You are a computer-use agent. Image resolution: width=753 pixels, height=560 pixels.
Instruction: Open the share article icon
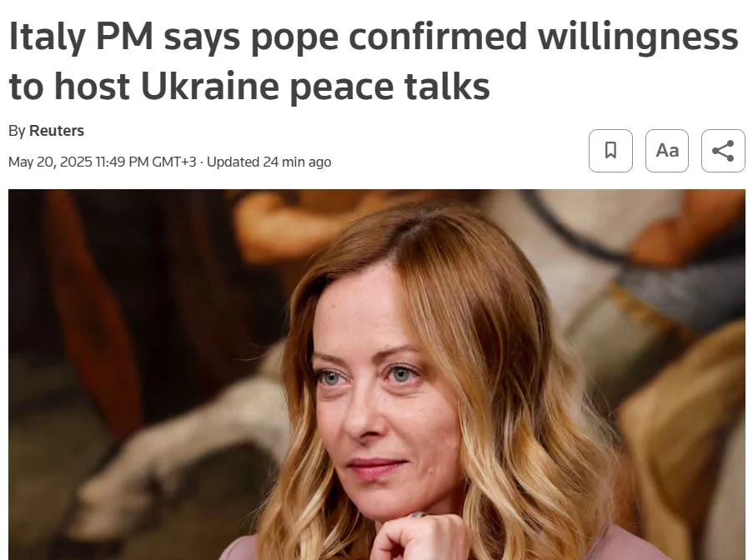pyautogui.click(x=723, y=151)
